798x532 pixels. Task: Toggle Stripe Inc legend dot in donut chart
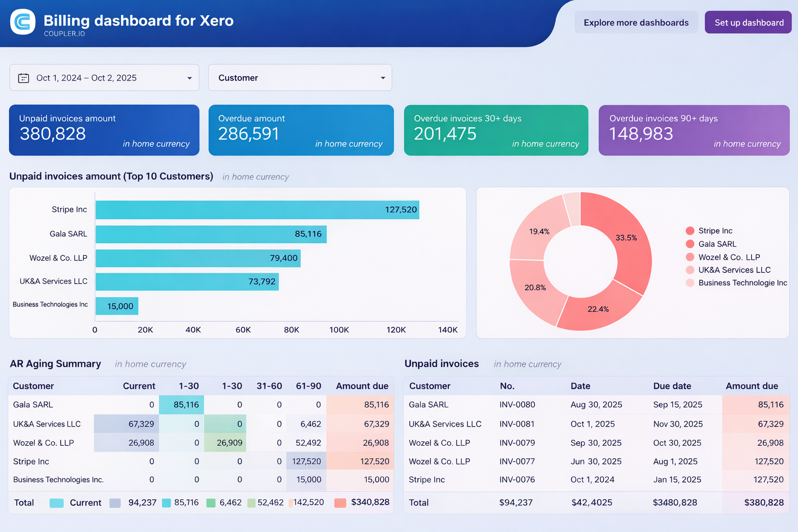[690, 231]
